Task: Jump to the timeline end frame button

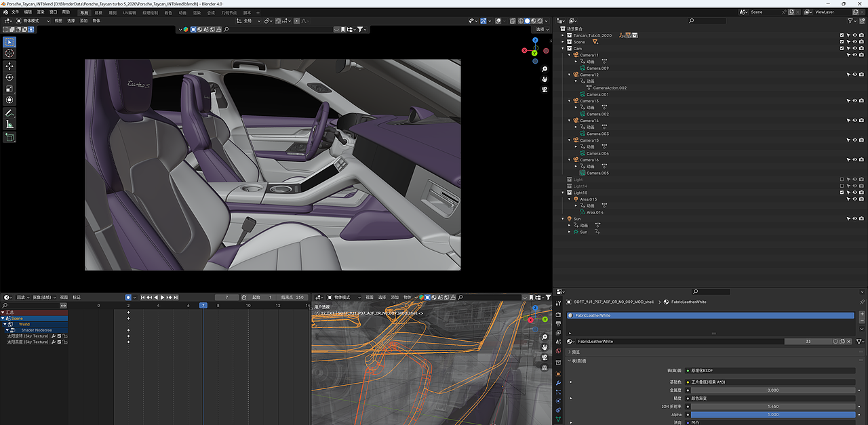Action: click(176, 298)
